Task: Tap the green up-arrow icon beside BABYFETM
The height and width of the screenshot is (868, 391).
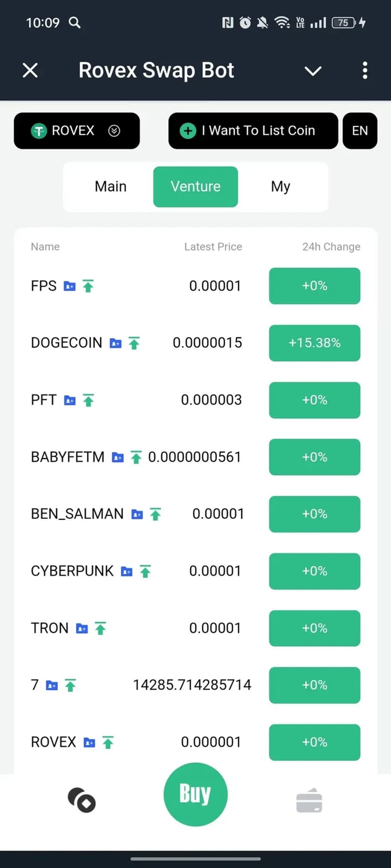Action: (136, 457)
